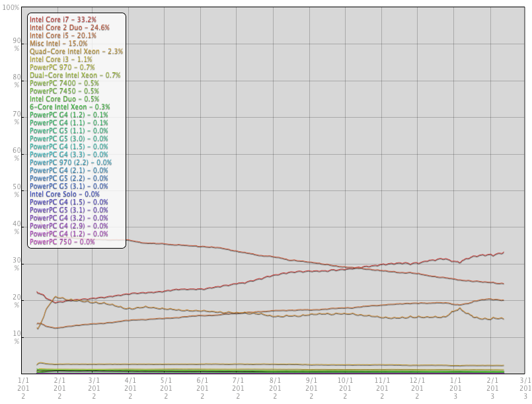Select the 10/1 2012 x-axis date label
The image size is (532, 404).
pos(345,388)
